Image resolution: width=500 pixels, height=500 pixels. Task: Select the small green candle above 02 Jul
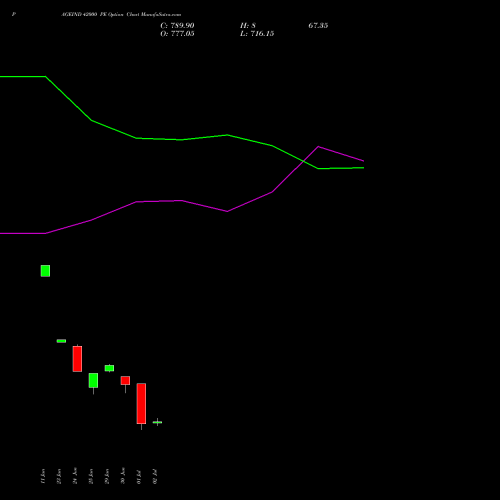157,422
